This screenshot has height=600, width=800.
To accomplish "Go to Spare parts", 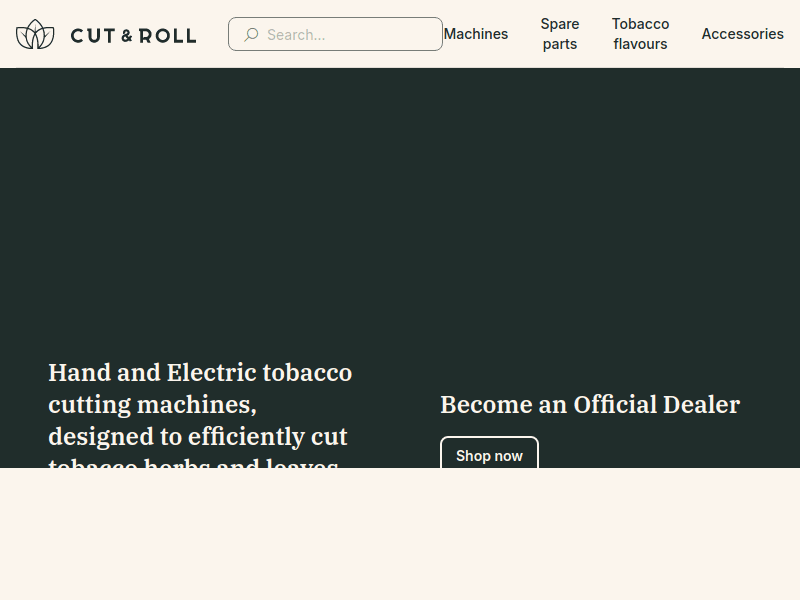I will coord(560,34).
